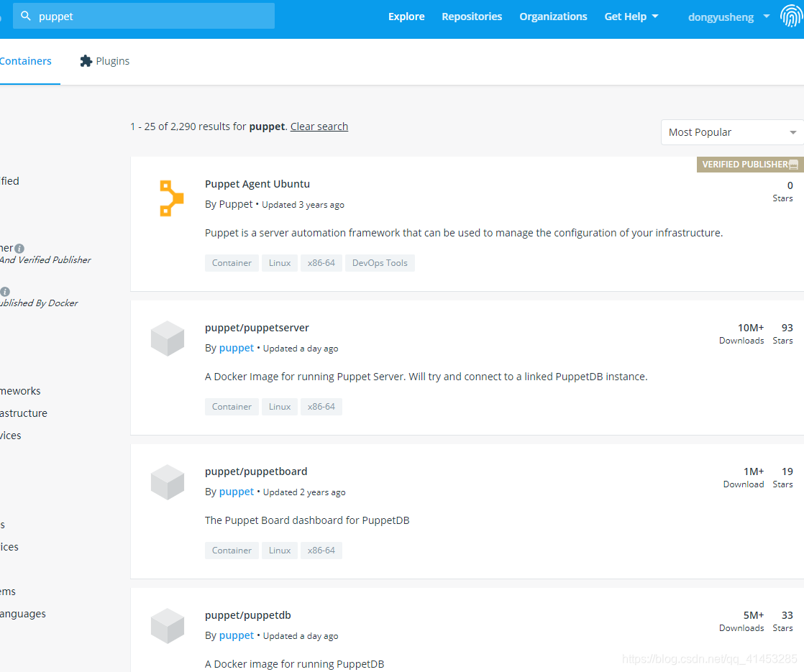Screen dimensions: 804x672
Task: Click Container tag on puppetboard card
Action: click(232, 551)
